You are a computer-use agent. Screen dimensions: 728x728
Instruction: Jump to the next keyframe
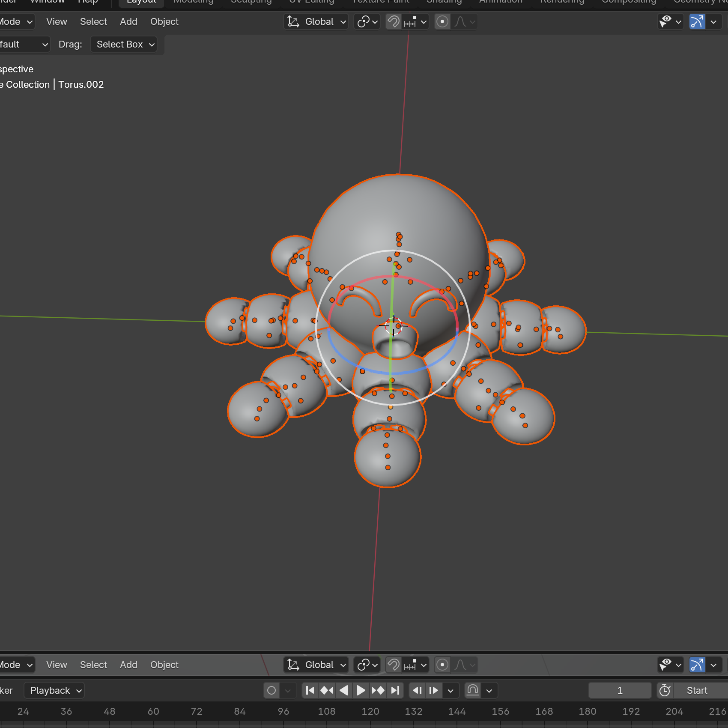(x=378, y=690)
